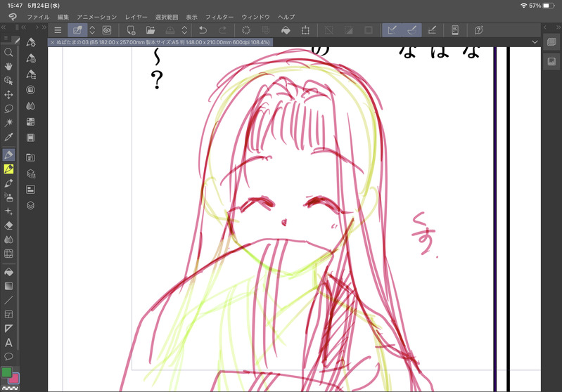Open tool palette small menu icon
Image resolution: width=562 pixels, height=392 pixels.
click(x=6, y=38)
